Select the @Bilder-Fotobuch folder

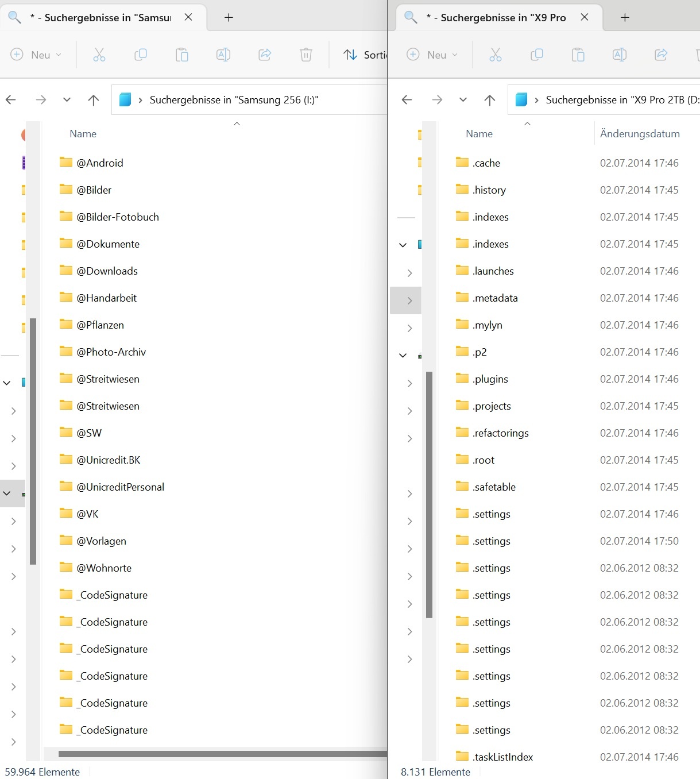(x=118, y=217)
